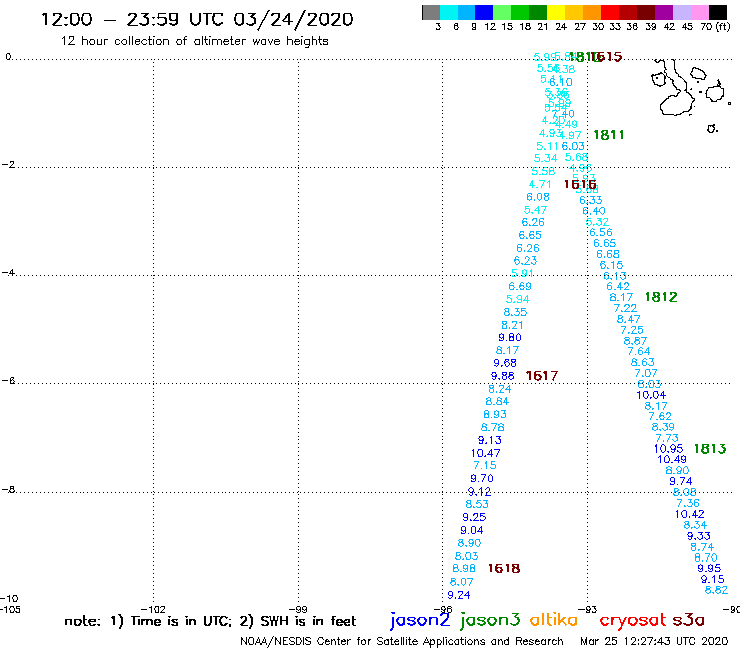Click the jason2 satellite legend label
This screenshot has width=740, height=650.
coord(420,620)
